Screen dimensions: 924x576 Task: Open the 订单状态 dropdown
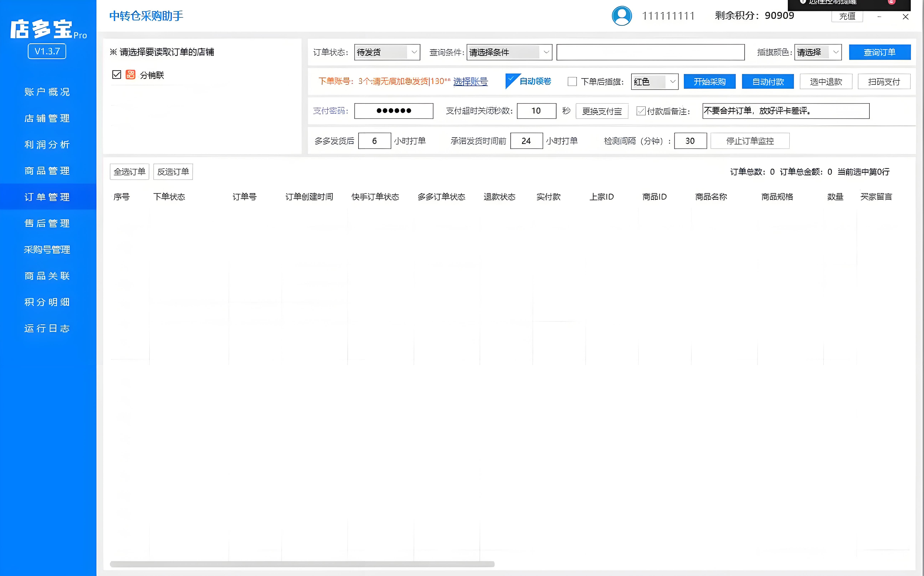(387, 52)
